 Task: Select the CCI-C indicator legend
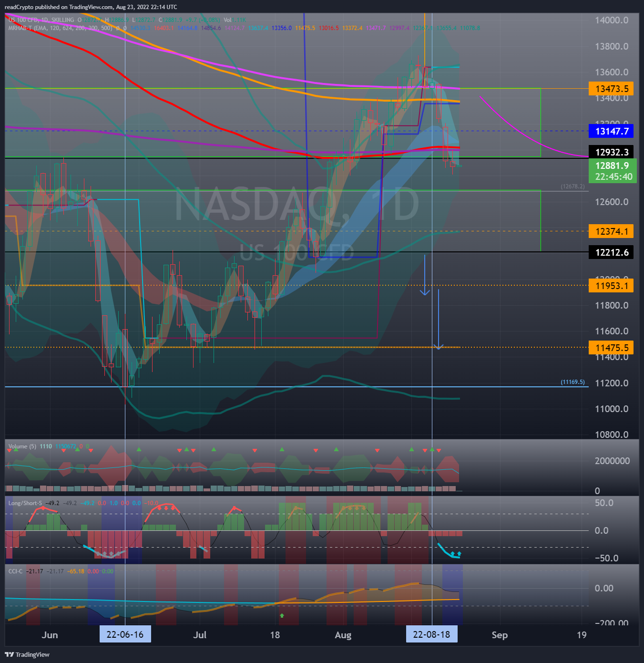coord(15,571)
